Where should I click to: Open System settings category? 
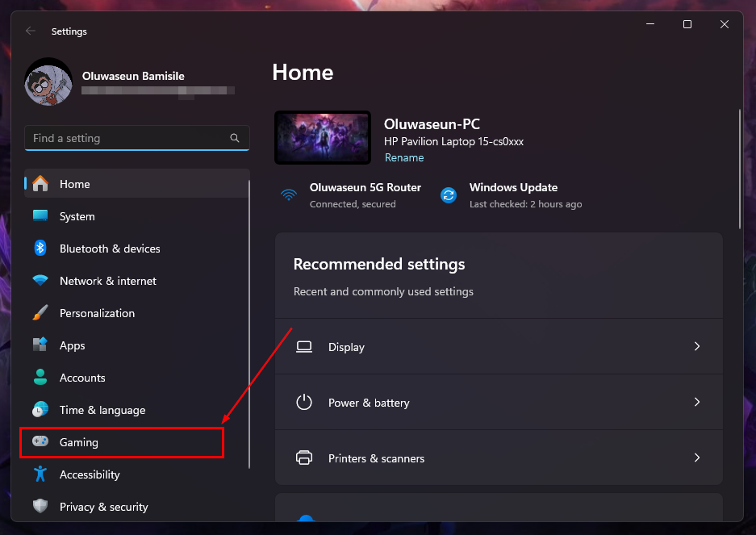pyautogui.click(x=137, y=216)
